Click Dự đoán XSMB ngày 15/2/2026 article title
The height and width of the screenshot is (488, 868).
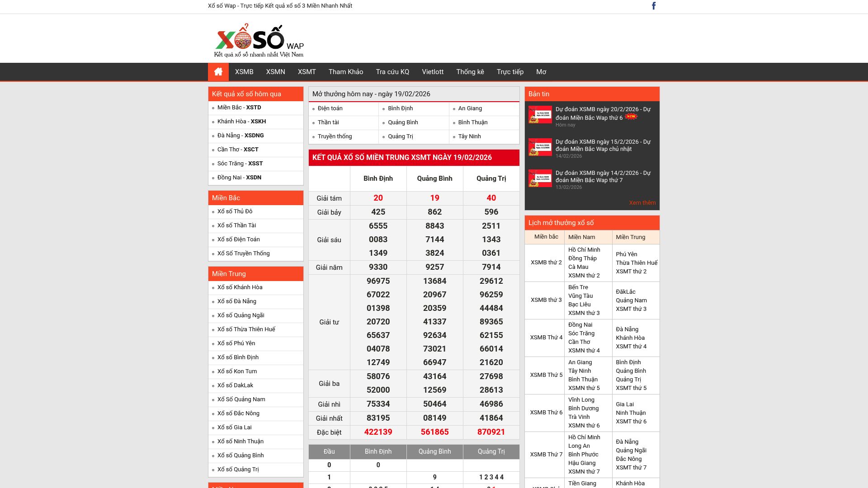tap(603, 145)
